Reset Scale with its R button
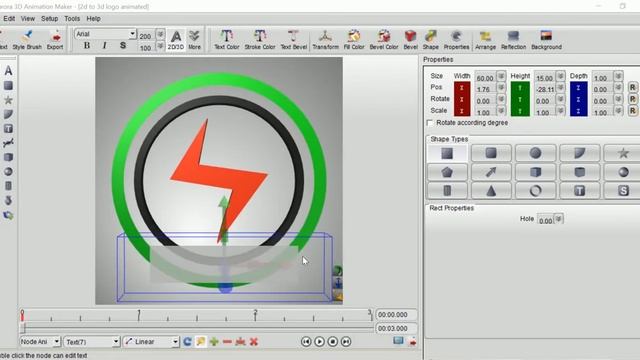The height and width of the screenshot is (360, 640). 632,111
